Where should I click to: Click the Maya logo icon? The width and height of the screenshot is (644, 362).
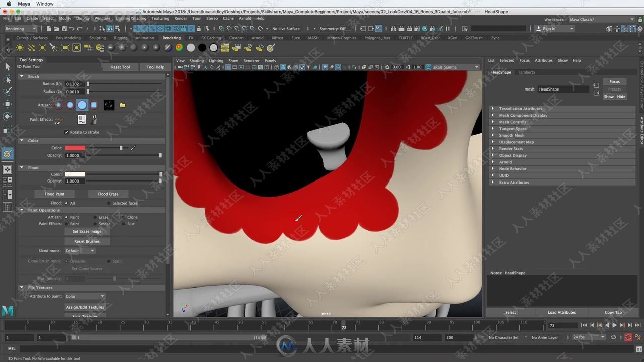click(7, 311)
